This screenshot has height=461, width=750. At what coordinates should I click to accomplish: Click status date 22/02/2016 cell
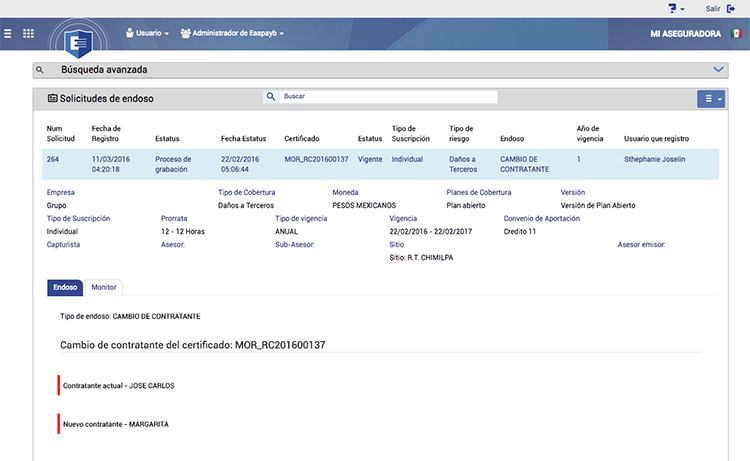(x=240, y=164)
